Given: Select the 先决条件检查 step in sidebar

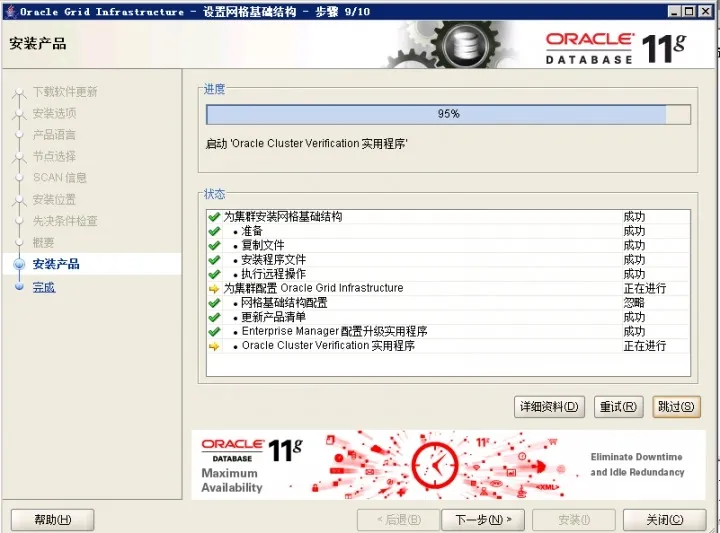Looking at the screenshot, I should [65, 221].
